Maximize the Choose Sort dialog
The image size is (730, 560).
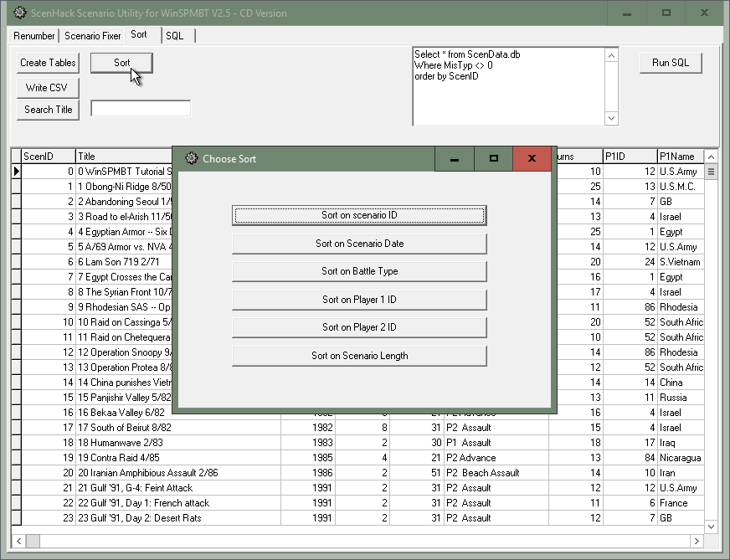pyautogui.click(x=493, y=159)
